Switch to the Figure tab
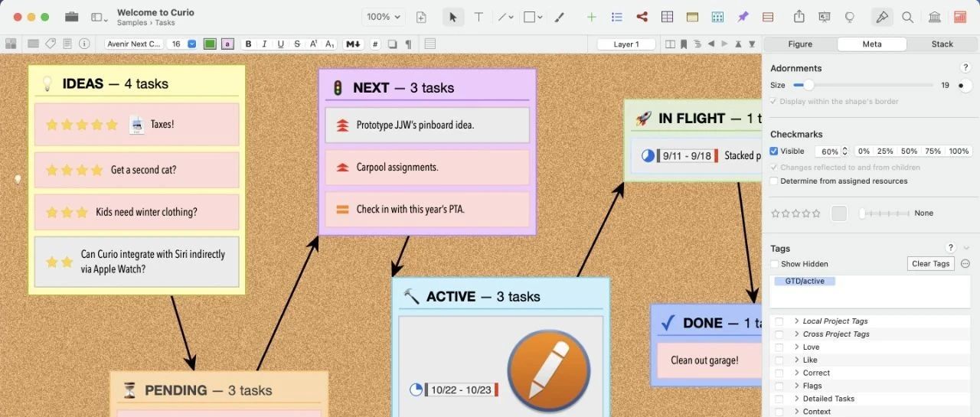 pos(800,44)
